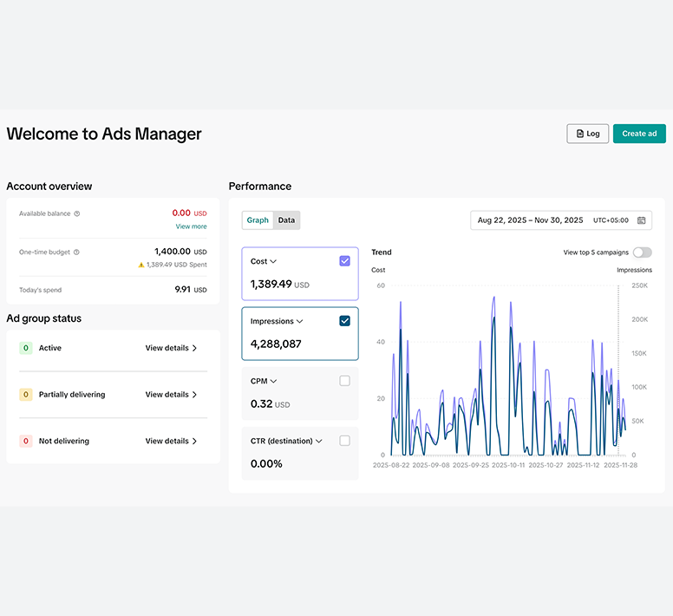Click the green Active count badge
673x616 pixels.
(26, 348)
